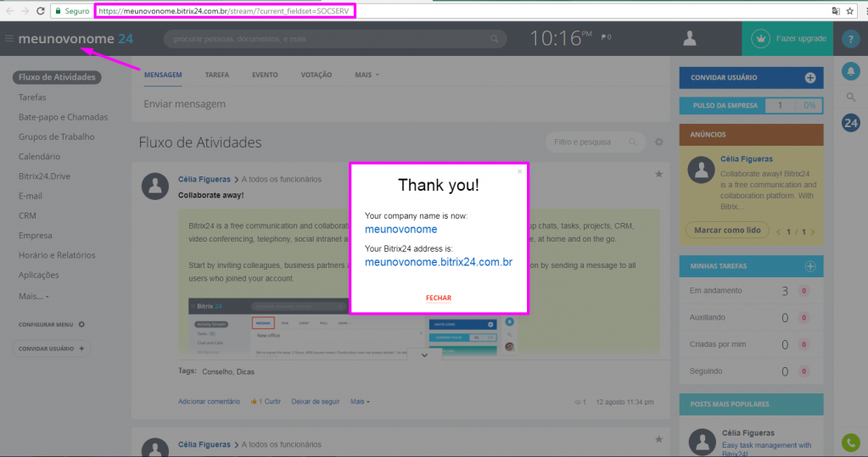This screenshot has width=868, height=457.
Task: Open Aplicações in left menu
Action: [x=38, y=275]
